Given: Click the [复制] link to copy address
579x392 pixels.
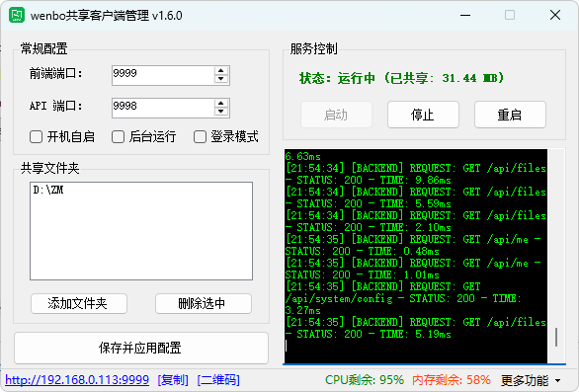Looking at the screenshot, I should [173, 380].
